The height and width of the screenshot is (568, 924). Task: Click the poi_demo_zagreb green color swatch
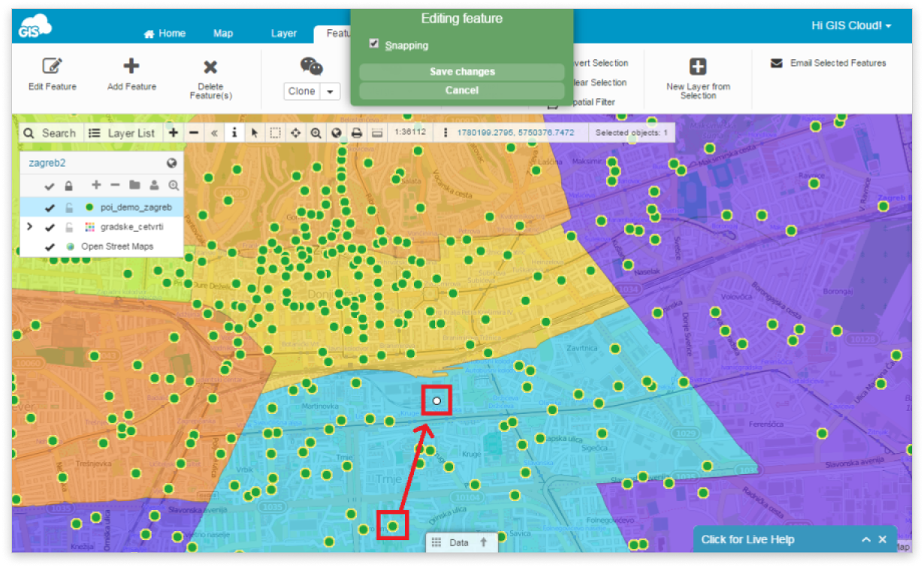pos(89,207)
